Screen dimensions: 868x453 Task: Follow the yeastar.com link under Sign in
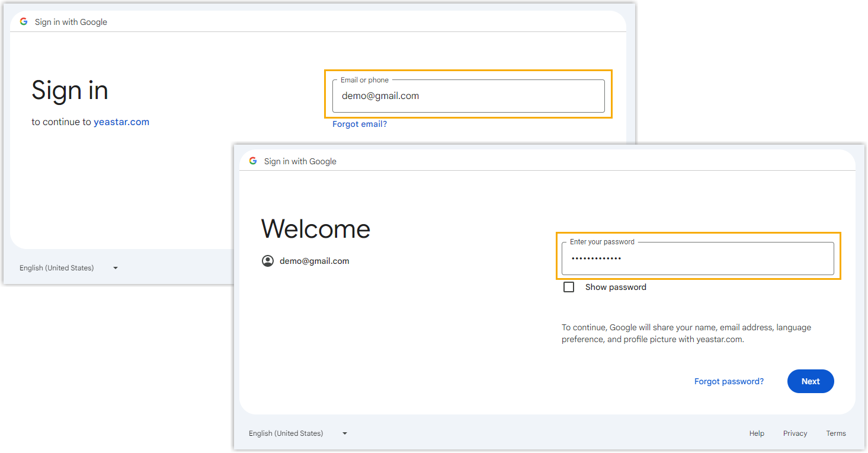tap(121, 122)
